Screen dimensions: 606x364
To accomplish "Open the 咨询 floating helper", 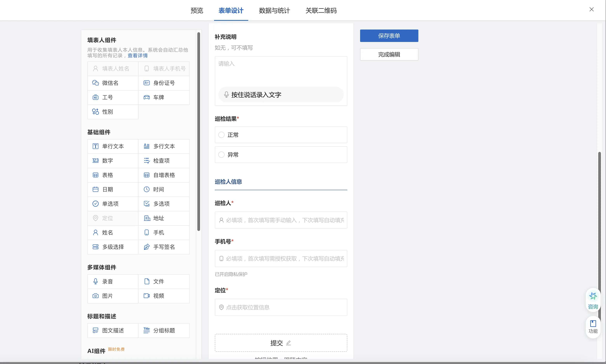I will coord(593,300).
